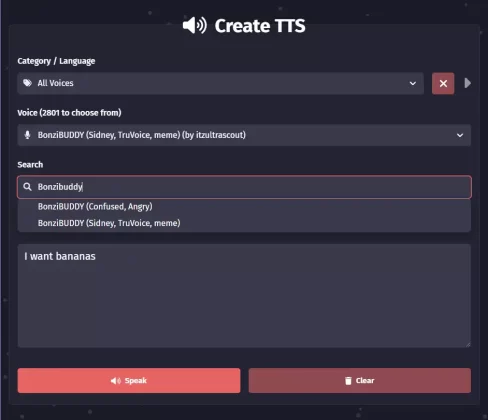
Task: Click the trash icon on the Clear button
Action: (x=348, y=380)
